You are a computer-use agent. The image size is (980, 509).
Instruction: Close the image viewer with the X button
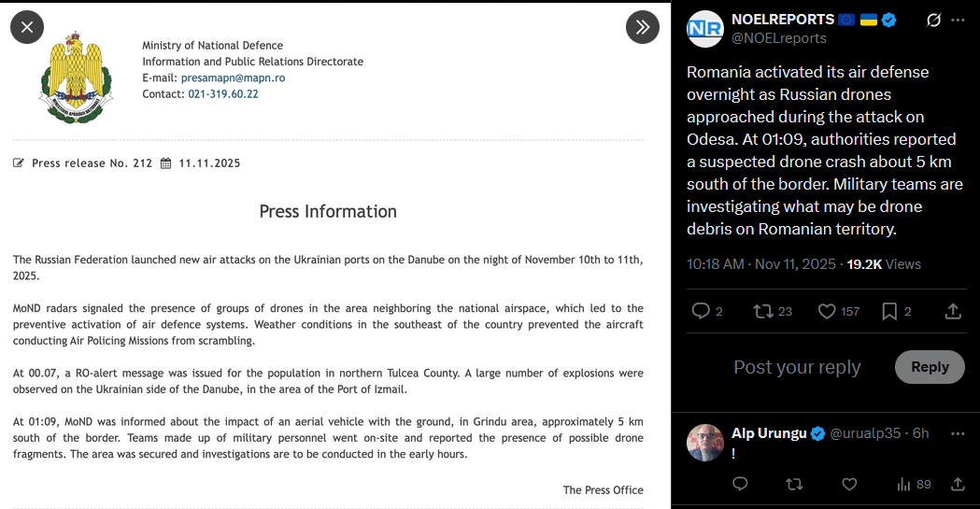[27, 27]
